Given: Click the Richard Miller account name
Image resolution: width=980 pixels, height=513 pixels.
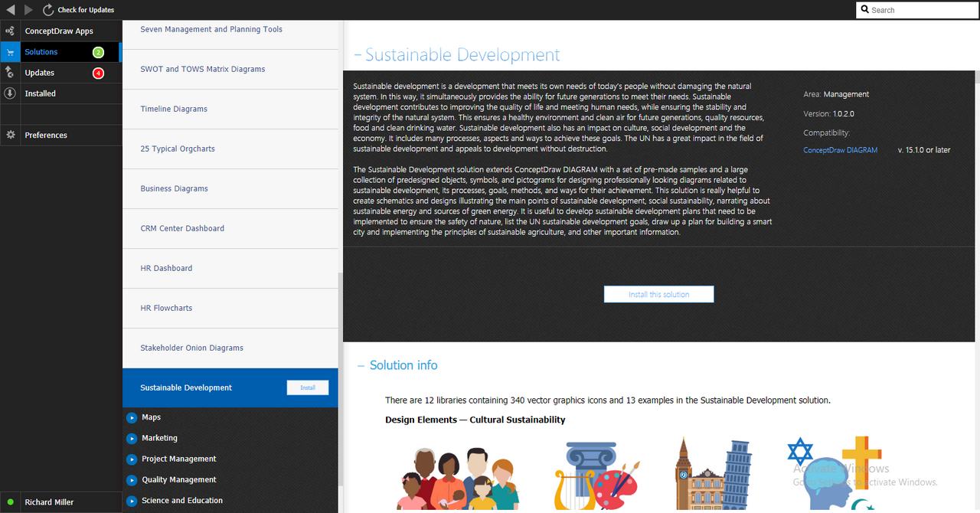Looking at the screenshot, I should pyautogui.click(x=49, y=502).
